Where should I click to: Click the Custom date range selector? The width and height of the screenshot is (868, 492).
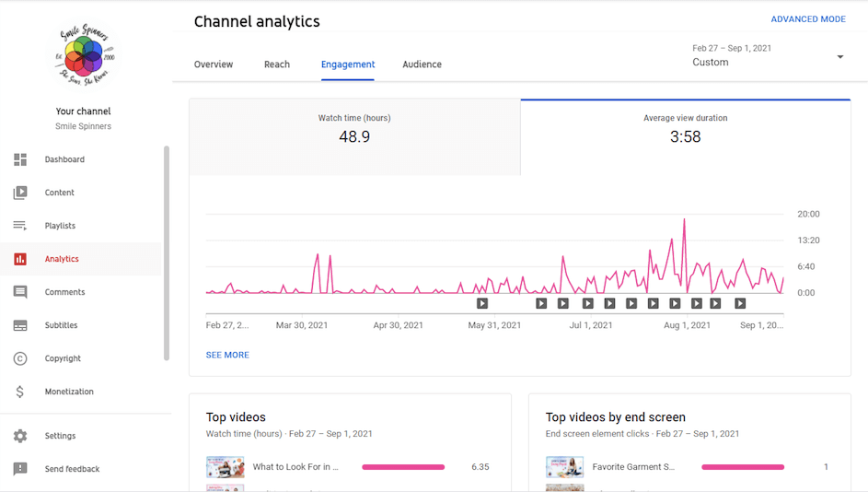(768, 55)
